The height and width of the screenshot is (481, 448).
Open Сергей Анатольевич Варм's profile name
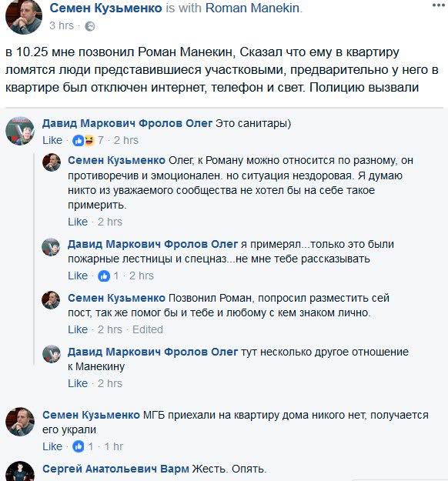click(115, 469)
